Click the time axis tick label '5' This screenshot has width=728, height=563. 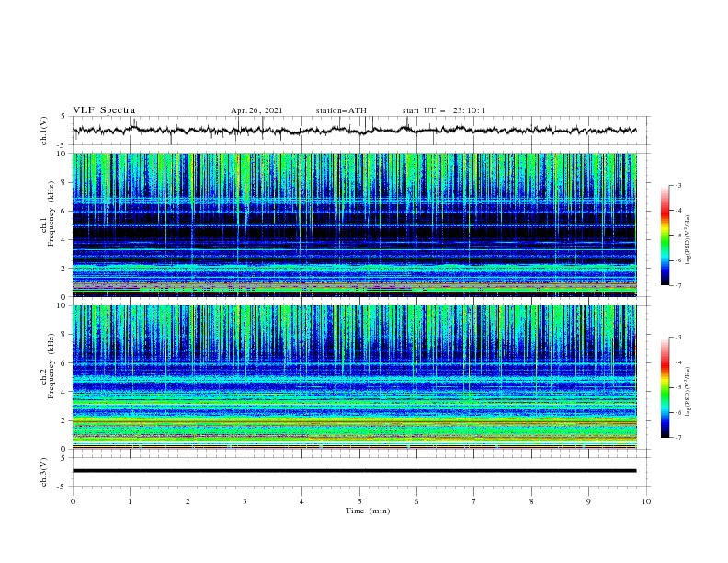click(x=359, y=501)
